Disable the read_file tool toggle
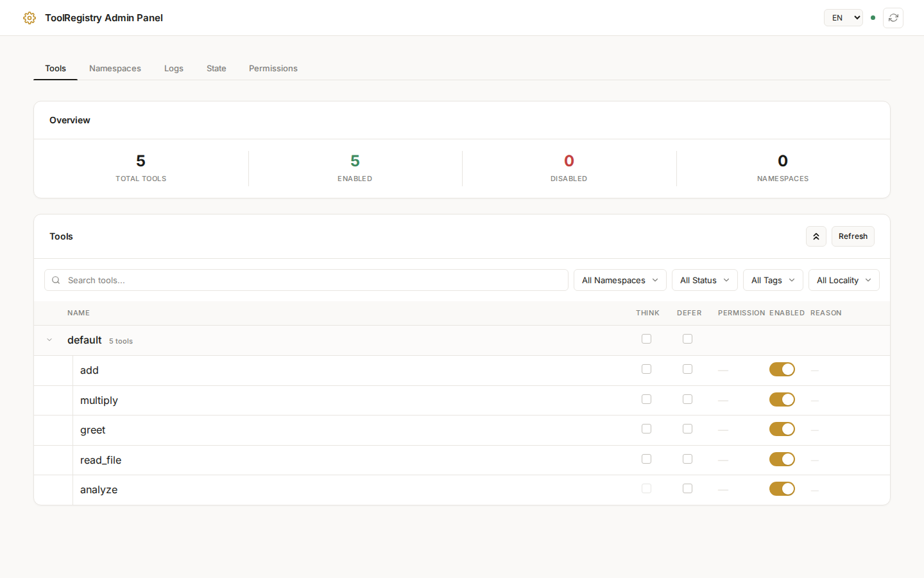This screenshot has height=578, width=924. pyautogui.click(x=782, y=459)
